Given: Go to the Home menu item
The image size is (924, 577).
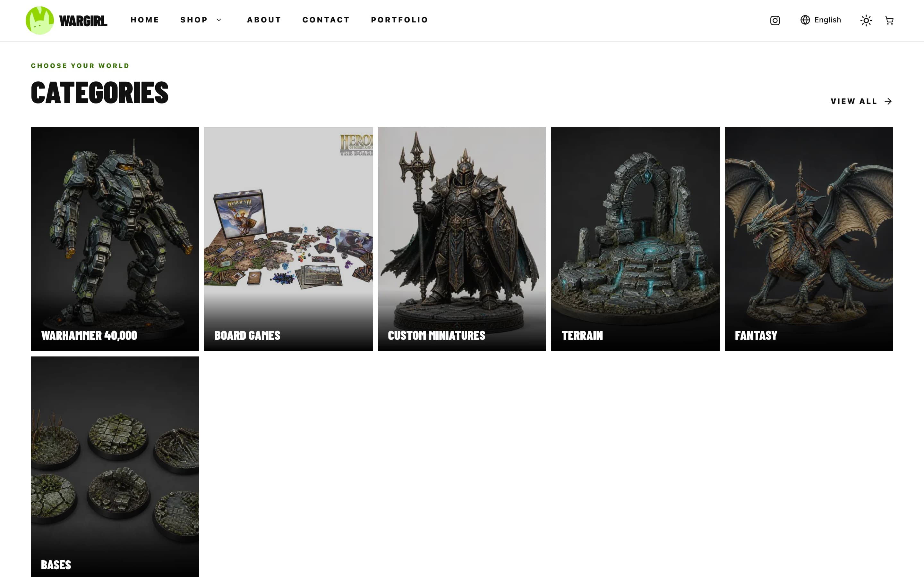Looking at the screenshot, I should (145, 20).
